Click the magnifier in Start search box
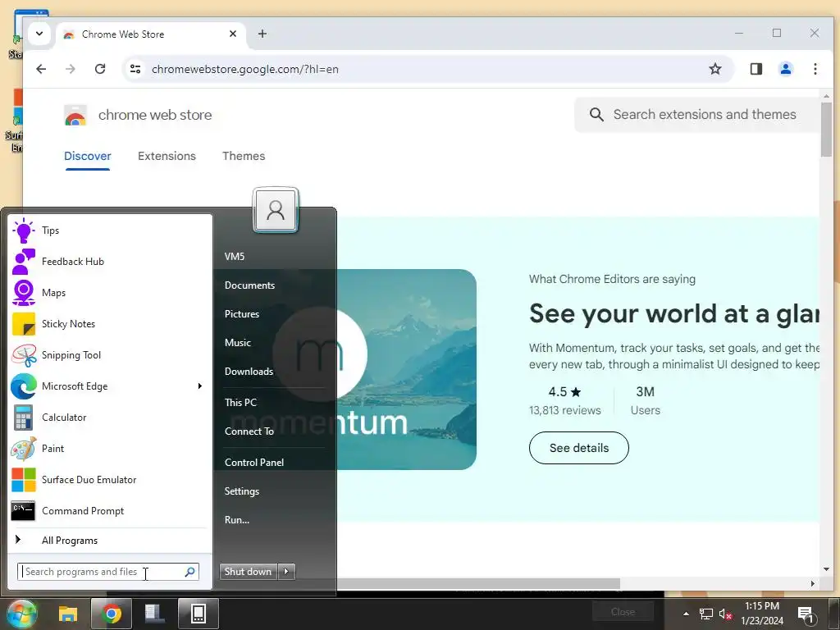This screenshot has width=840, height=630. point(189,572)
